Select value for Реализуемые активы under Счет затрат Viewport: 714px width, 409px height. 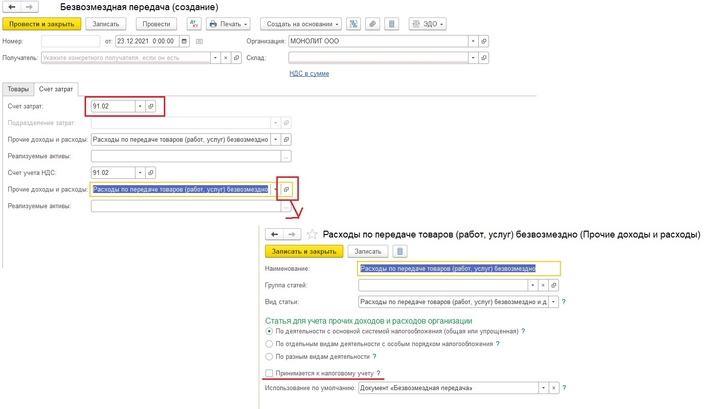click(x=286, y=156)
